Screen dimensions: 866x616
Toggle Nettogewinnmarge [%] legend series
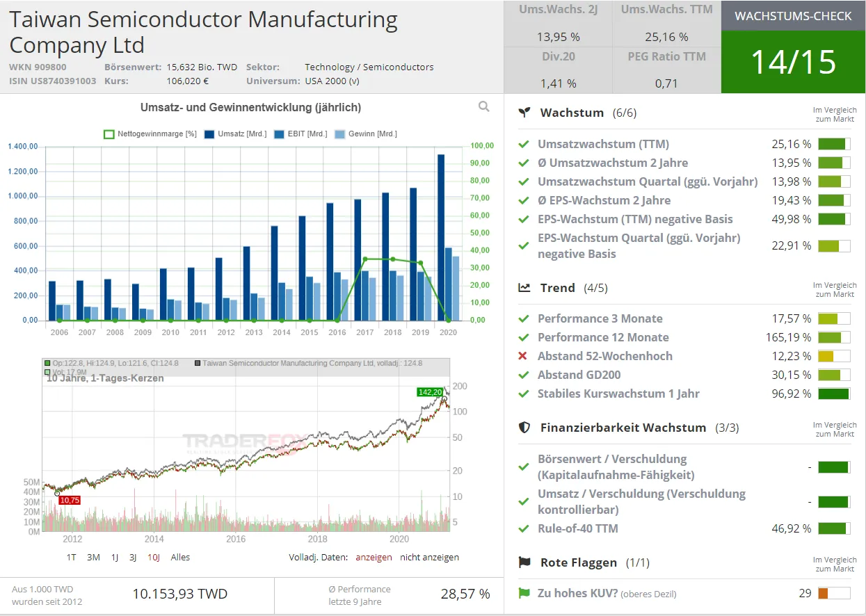[x=150, y=133]
